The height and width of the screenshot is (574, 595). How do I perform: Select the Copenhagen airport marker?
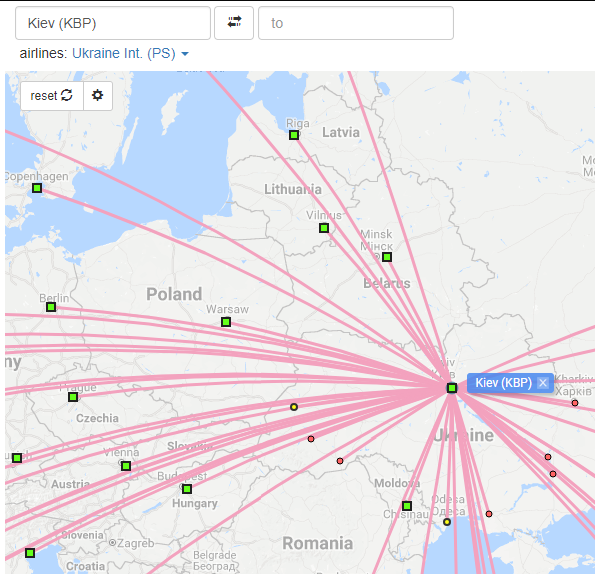37,188
